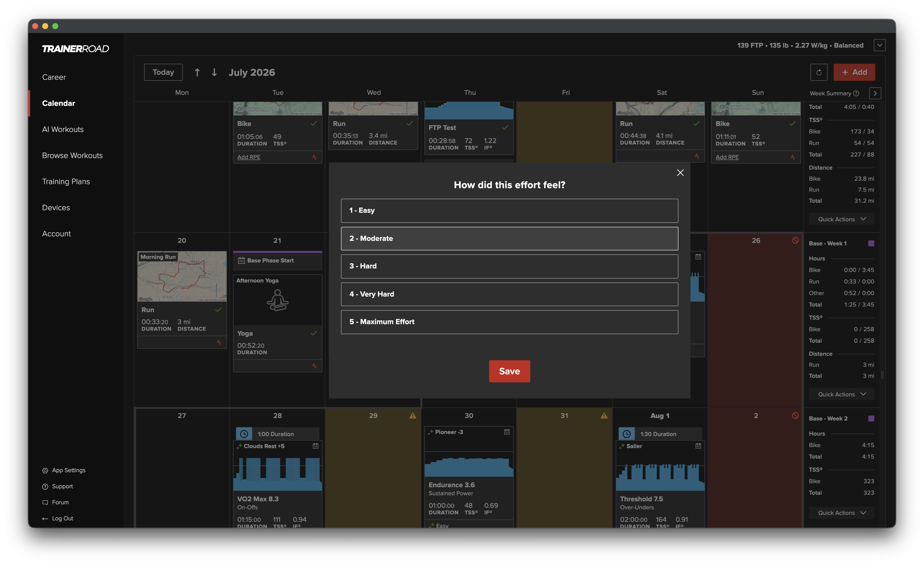Choose the 3 - Hard rating
The height and width of the screenshot is (565, 924).
pyautogui.click(x=509, y=266)
